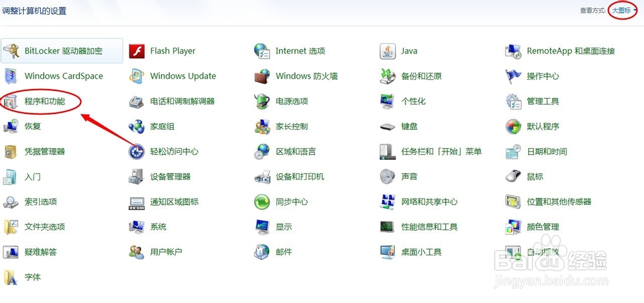Open 位置和其他传感器 link
The image size is (644, 303).
559,202
